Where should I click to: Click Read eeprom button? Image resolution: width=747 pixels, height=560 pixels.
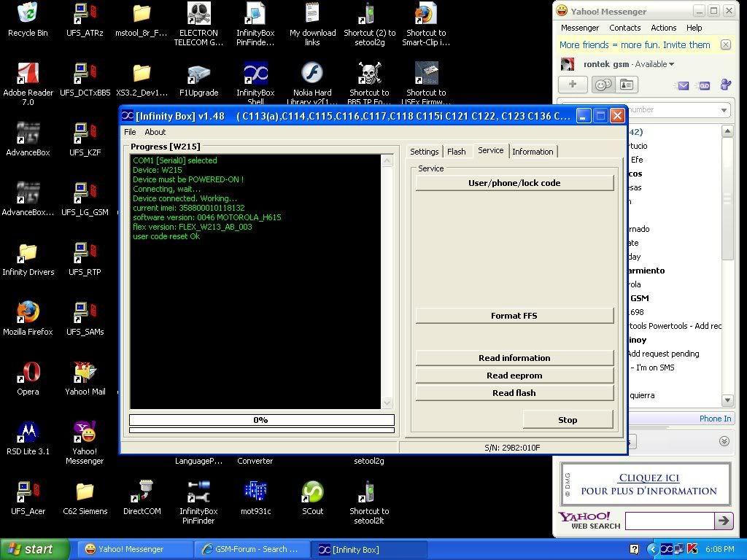(514, 376)
